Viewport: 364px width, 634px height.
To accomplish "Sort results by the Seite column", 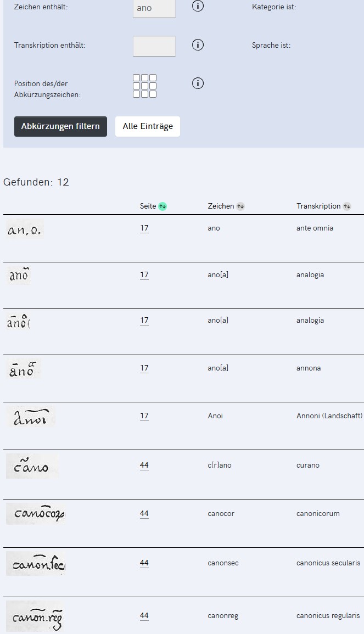I will coord(163,206).
